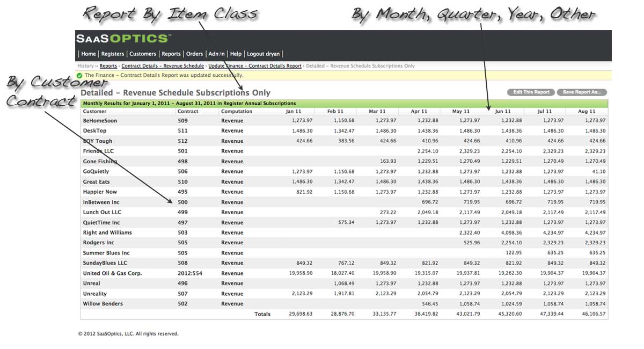Image resolution: width=644 pixels, height=349 pixels.
Task: Go to Reports in history breadcrumb
Action: tap(108, 66)
